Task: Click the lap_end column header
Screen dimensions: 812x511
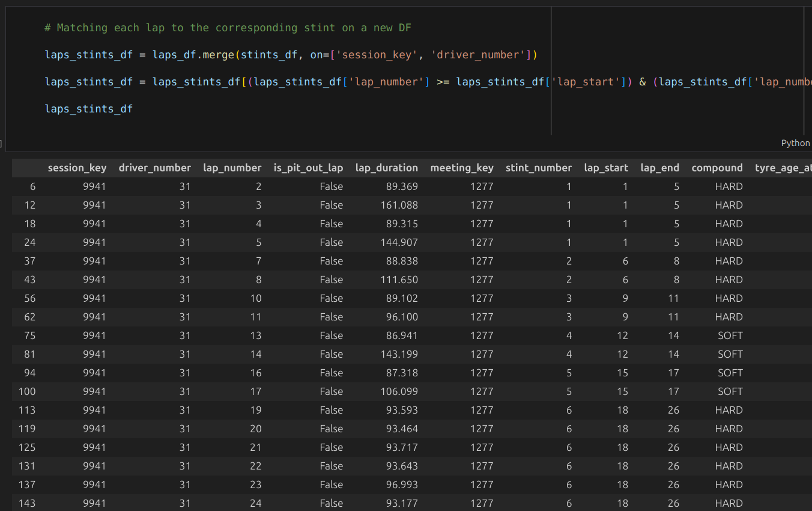Action: [x=660, y=168]
